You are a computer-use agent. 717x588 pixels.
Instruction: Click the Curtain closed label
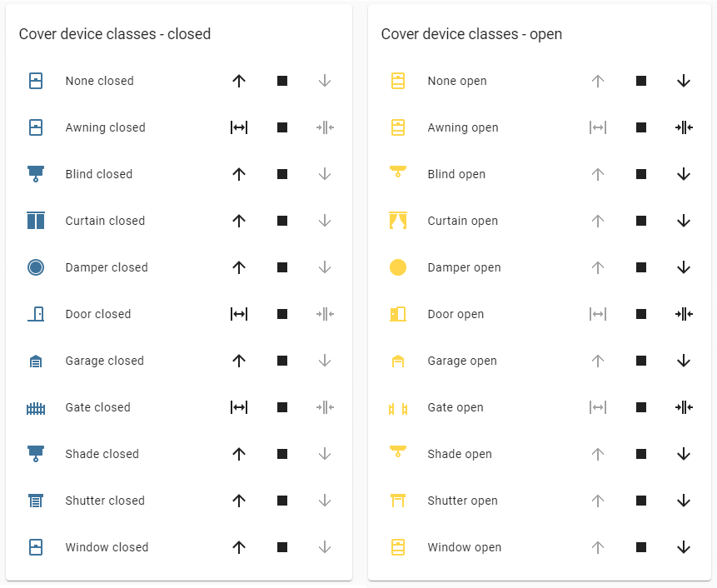[105, 221]
